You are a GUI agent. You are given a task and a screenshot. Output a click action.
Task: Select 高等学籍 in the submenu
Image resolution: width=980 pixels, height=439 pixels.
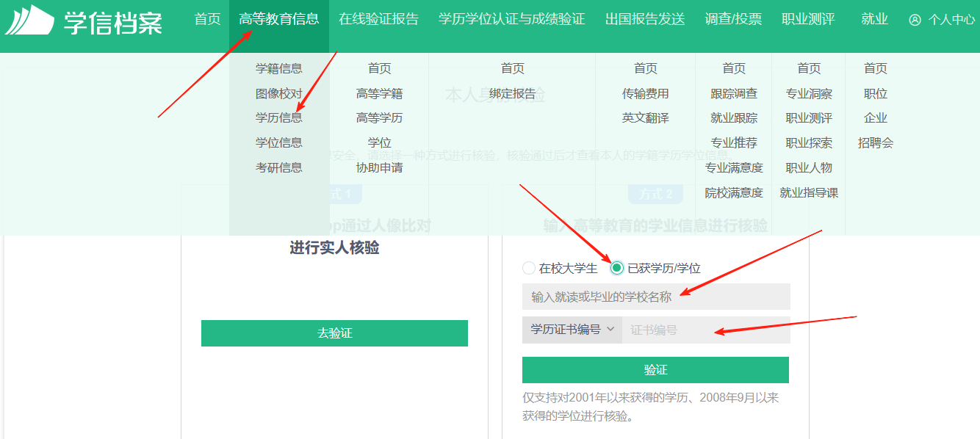point(379,93)
